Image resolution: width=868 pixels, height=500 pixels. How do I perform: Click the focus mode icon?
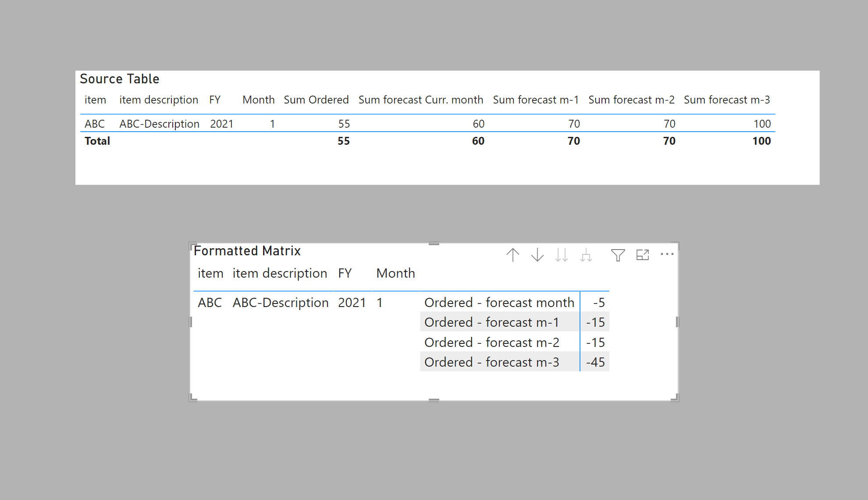click(642, 255)
